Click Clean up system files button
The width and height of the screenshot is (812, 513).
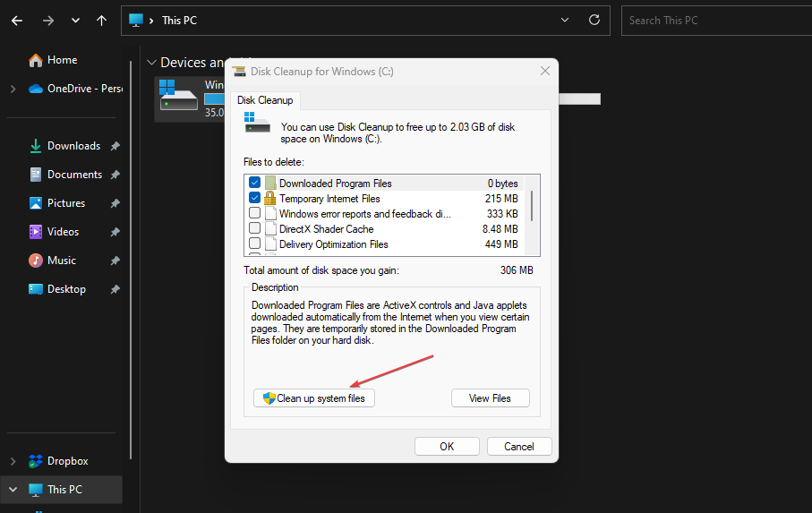click(314, 398)
